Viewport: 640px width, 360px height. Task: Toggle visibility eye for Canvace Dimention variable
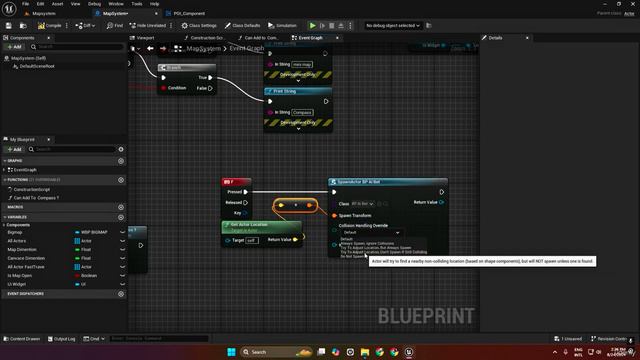click(x=122, y=258)
